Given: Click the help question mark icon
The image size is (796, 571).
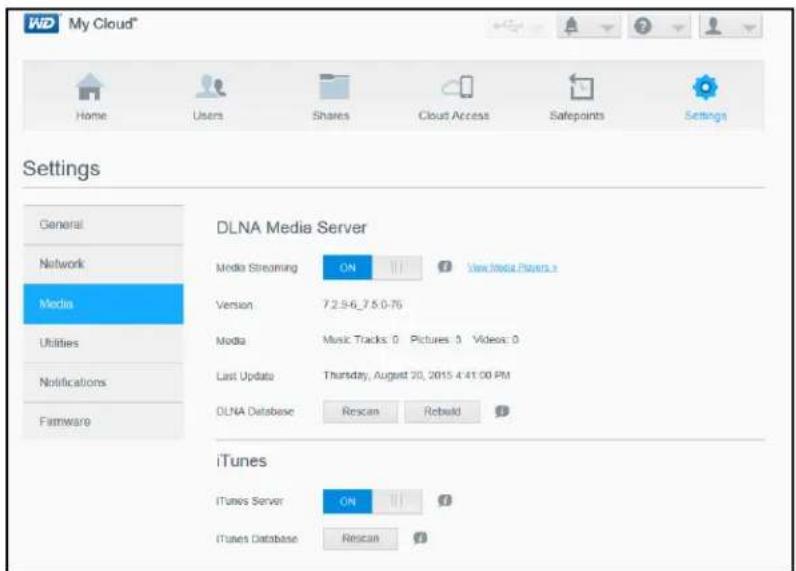Looking at the screenshot, I should [x=643, y=26].
